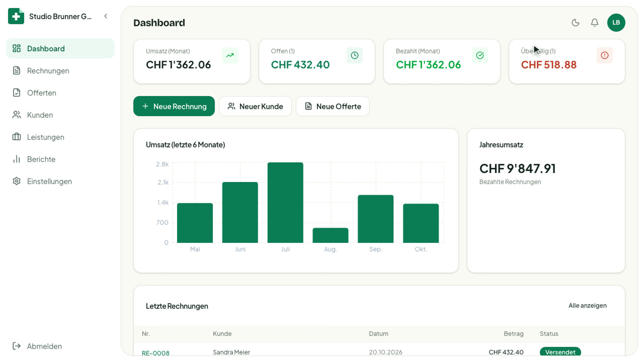Open Einstellungen settings page
This screenshot has width=644, height=362.
click(x=60, y=181)
